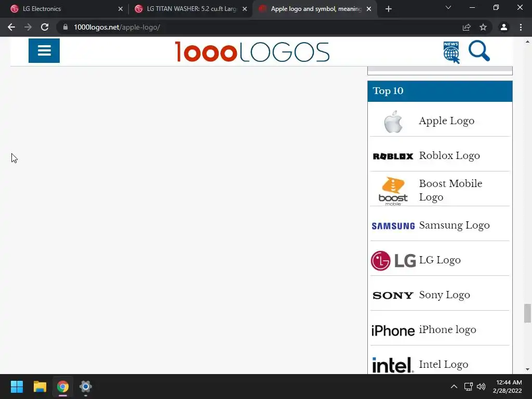The height and width of the screenshot is (399, 532).
Task: Show hidden system tray icons
Action: tap(454, 387)
